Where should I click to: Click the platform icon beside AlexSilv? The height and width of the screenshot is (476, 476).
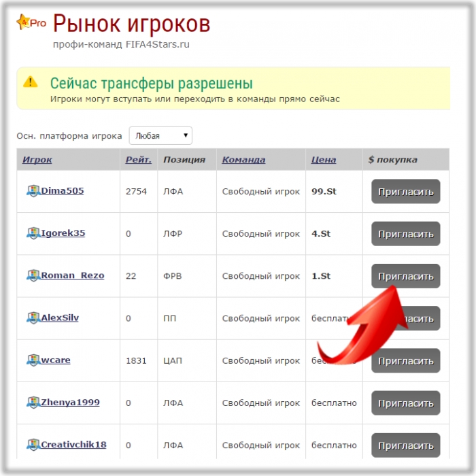coord(33,318)
